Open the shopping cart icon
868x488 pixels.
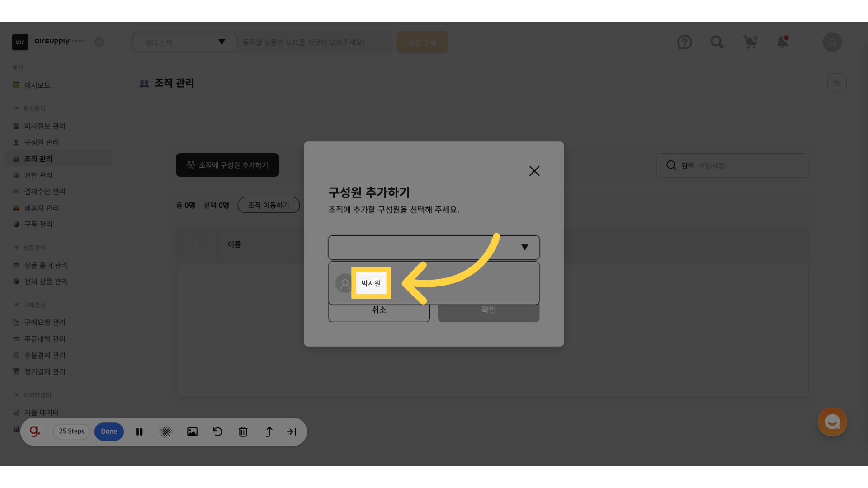coord(750,42)
